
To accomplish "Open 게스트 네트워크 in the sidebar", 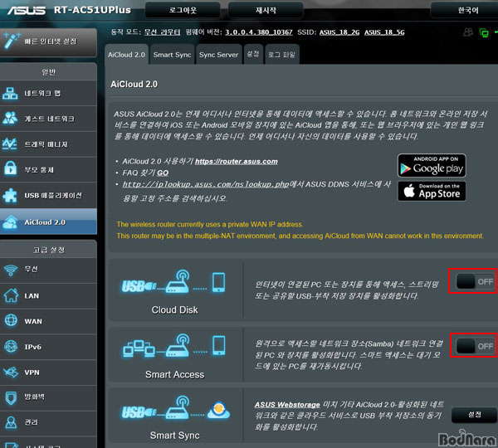I will click(x=48, y=119).
